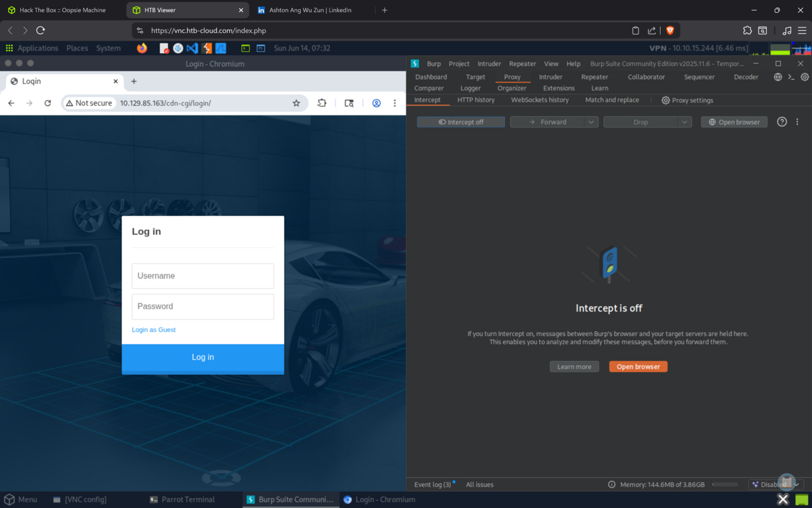812x508 pixels.
Task: Switch to Hack The Box Oopsie Machine tab
Action: tap(63, 10)
